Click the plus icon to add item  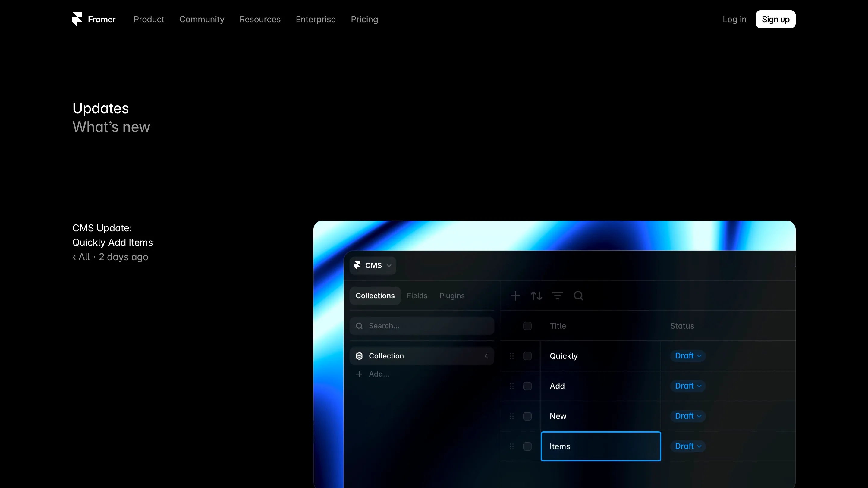tap(515, 296)
